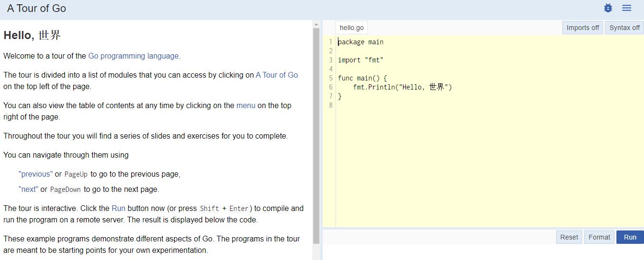Viewport: 644px width, 260px height.
Task: Click the Run link in the paragraph
Action: coord(118,208)
